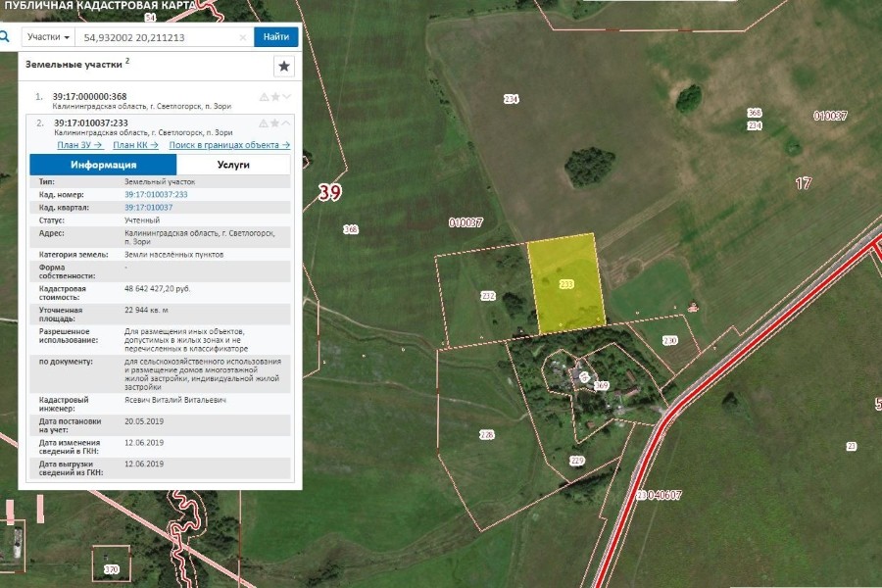Click the magnifier search icon

(x=5, y=37)
